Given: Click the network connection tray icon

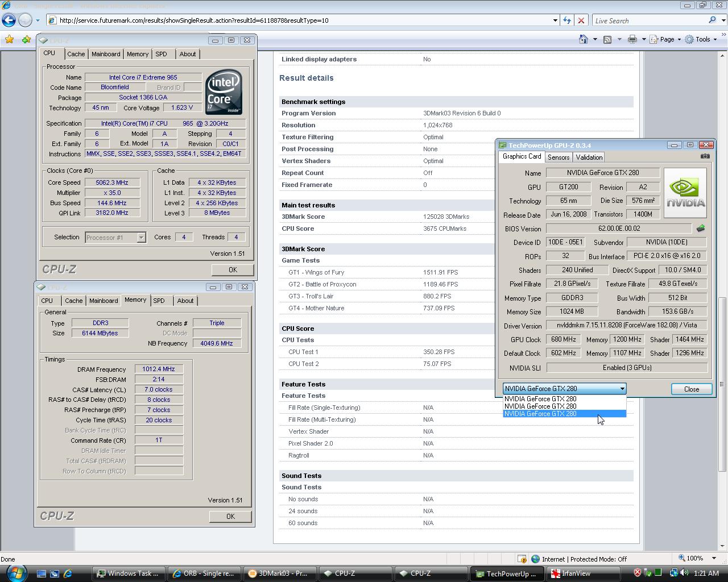Looking at the screenshot, I should coord(673,573).
